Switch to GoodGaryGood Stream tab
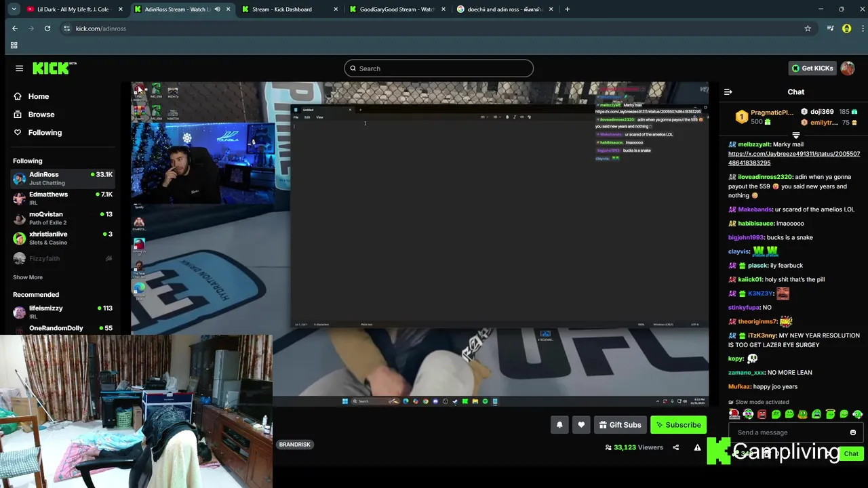 pyautogui.click(x=397, y=9)
